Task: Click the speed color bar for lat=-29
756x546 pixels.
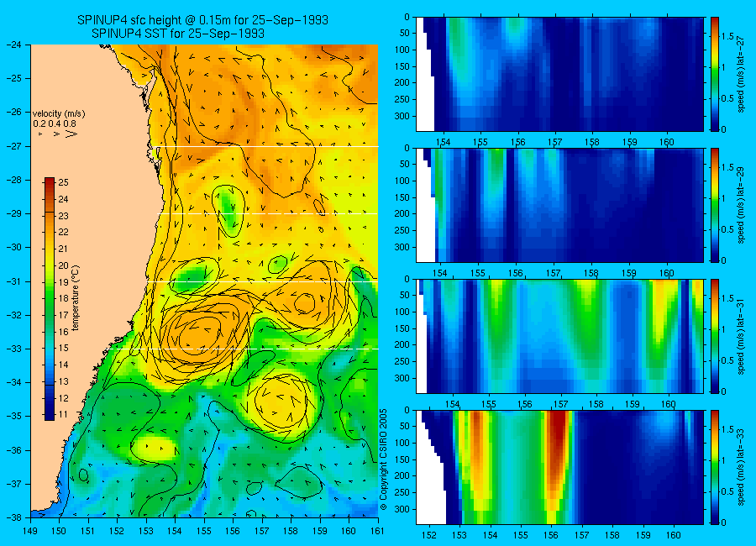Action: pyautogui.click(x=715, y=205)
